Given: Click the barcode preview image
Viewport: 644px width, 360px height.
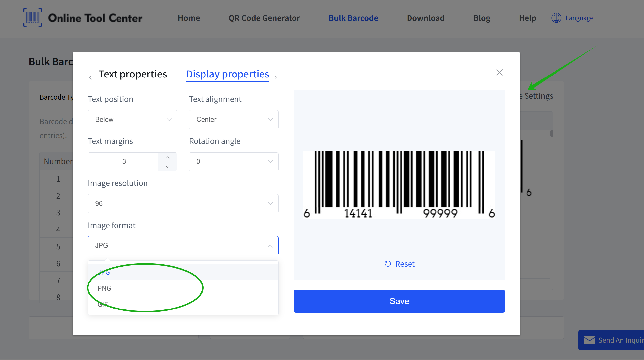Looking at the screenshot, I should coord(399,185).
